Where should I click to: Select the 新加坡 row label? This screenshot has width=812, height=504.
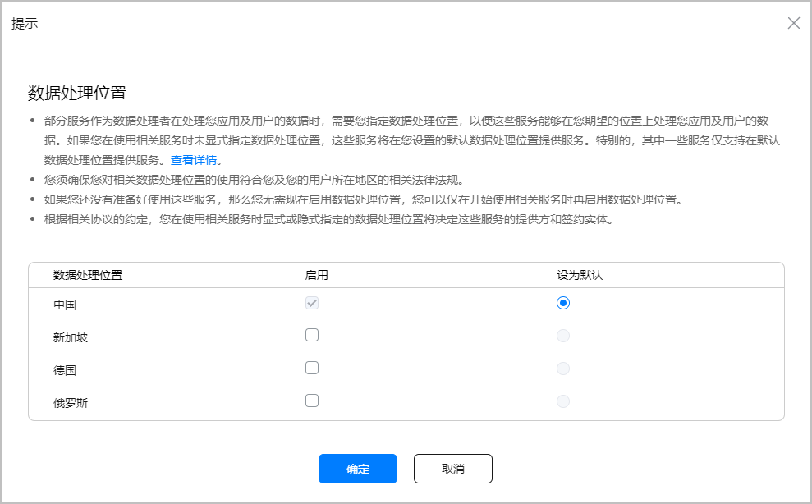pos(71,337)
